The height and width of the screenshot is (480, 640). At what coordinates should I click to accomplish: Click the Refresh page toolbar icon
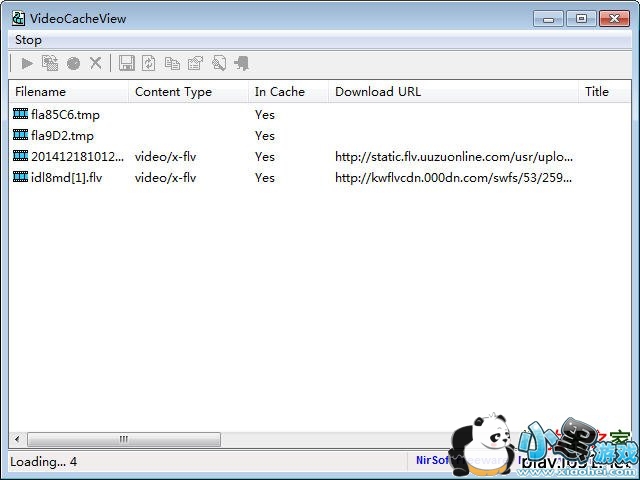149,64
